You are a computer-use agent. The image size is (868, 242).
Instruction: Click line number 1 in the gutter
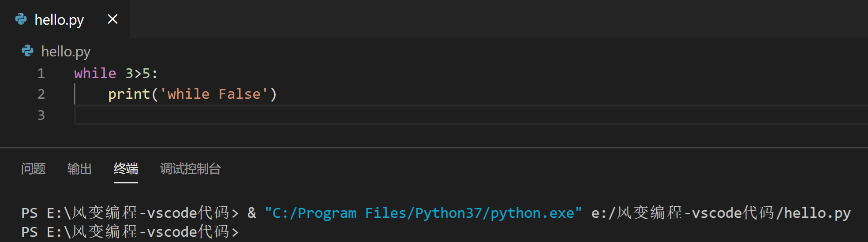(x=41, y=74)
